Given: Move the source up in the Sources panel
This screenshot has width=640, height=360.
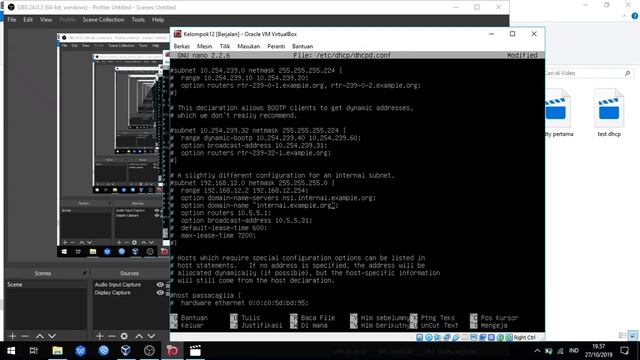Looking at the screenshot, I should pos(139,336).
